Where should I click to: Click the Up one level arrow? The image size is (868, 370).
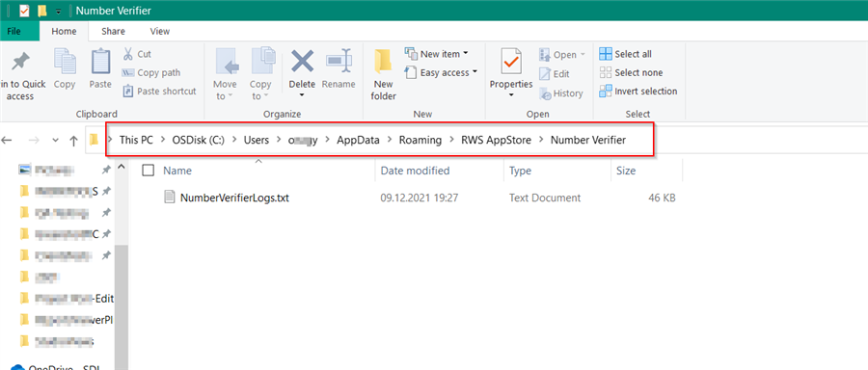(73, 141)
